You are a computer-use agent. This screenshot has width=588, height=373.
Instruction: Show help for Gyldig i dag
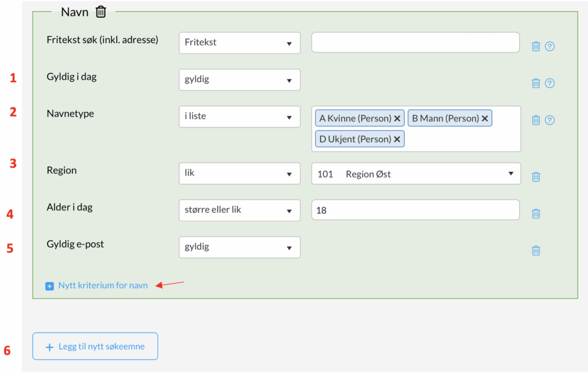(550, 83)
